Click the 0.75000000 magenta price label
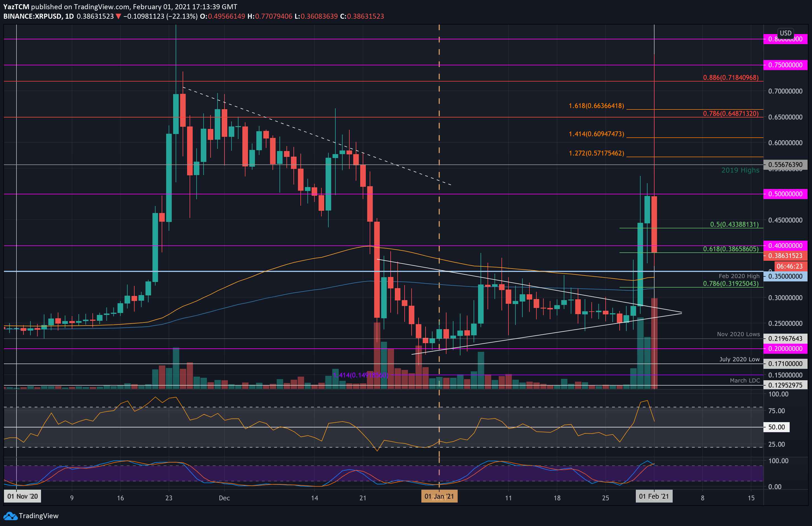This screenshot has height=526, width=812. coord(785,65)
